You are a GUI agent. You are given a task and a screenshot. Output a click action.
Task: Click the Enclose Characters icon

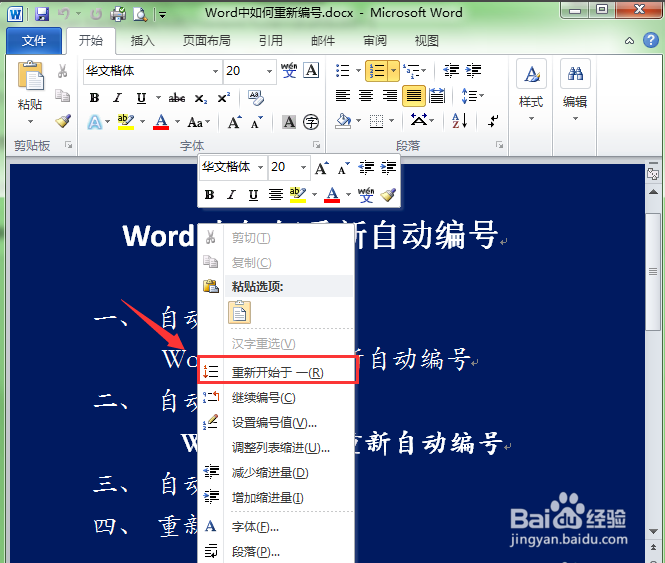pyautogui.click(x=311, y=122)
